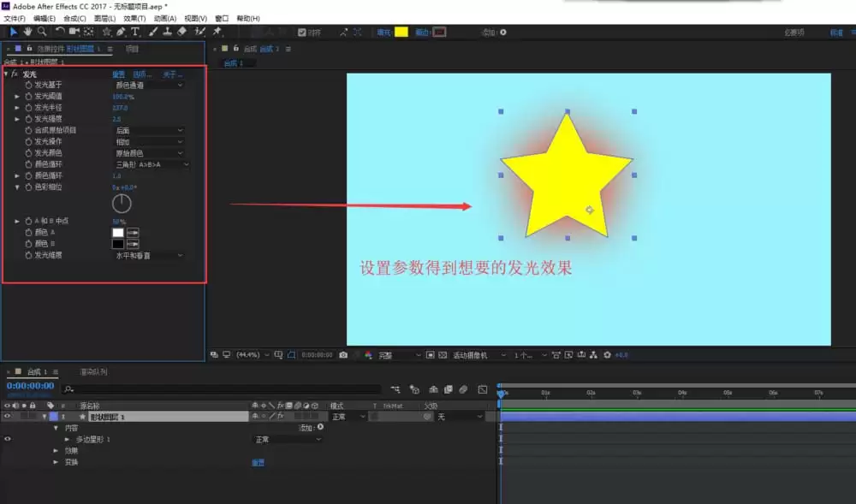Click the snapshot camera icon in viewer
This screenshot has width=856, height=504.
pyautogui.click(x=343, y=355)
